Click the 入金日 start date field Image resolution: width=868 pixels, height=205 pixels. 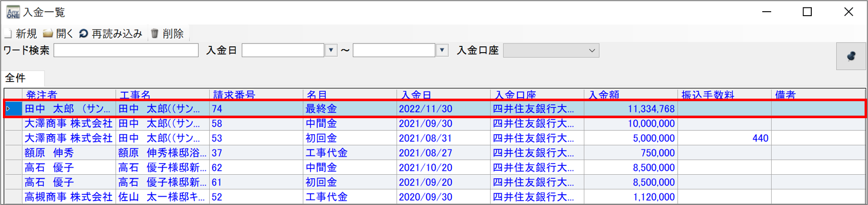coord(283,50)
